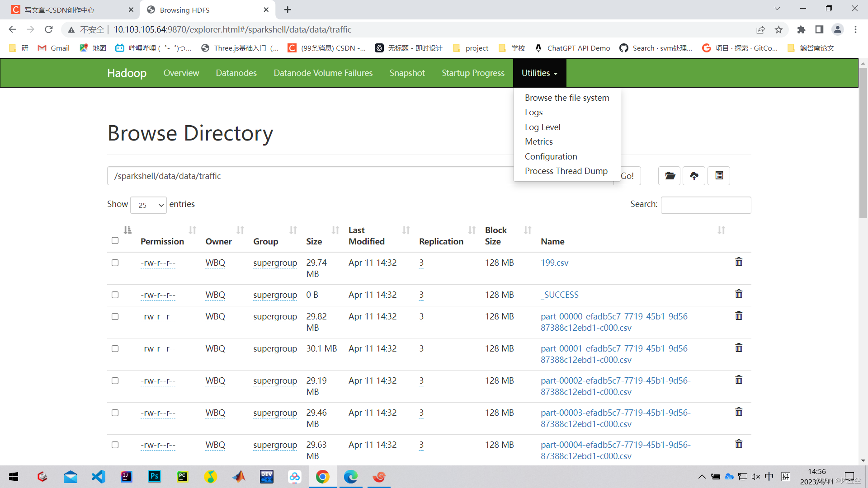Viewport: 868px width, 488px height.
Task: Select Logs from the Utilities menu
Action: pyautogui.click(x=533, y=113)
